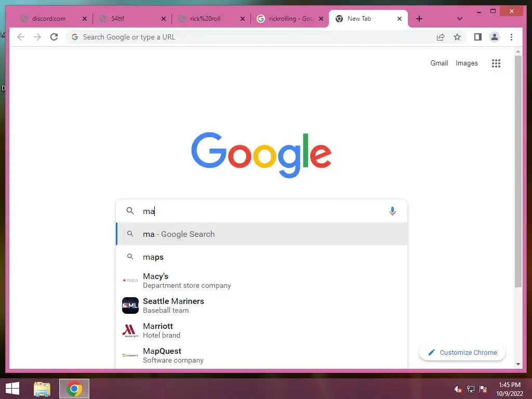Viewport: 532px width, 399px height.
Task: Open the Chrome profile avatar menu
Action: tap(495, 37)
